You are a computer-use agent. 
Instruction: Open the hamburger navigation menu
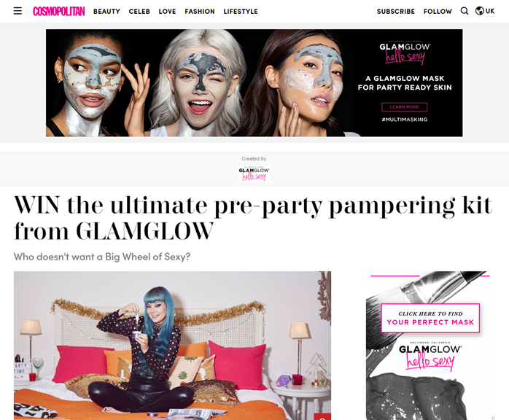pos(18,11)
